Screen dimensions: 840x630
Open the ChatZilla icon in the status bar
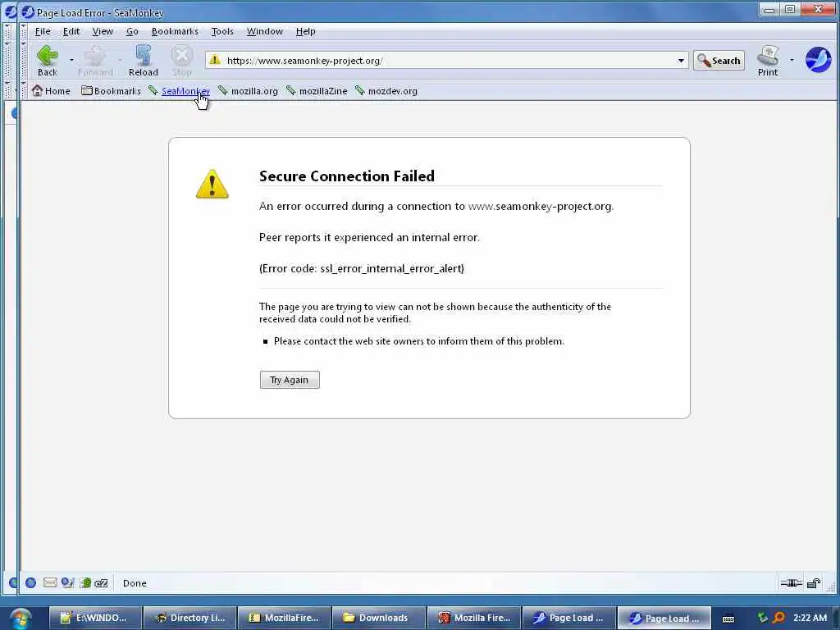[101, 583]
